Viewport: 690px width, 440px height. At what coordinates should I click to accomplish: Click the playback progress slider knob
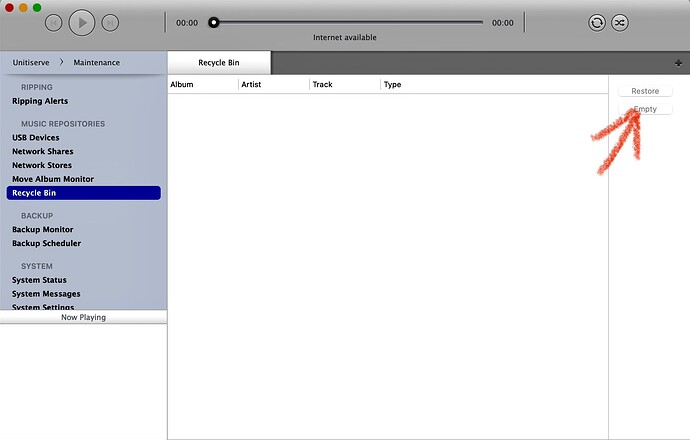pos(213,22)
